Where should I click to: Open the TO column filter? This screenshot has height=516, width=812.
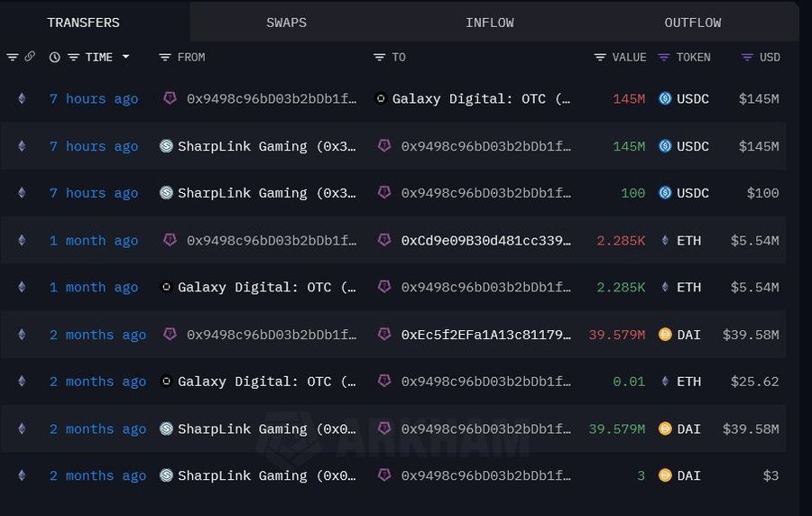point(379,58)
